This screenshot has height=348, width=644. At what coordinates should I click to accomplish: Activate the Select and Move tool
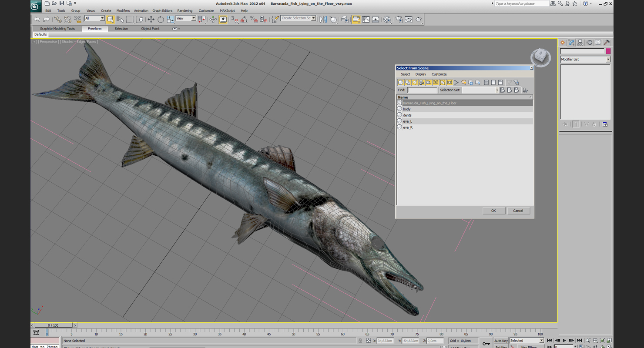(151, 20)
